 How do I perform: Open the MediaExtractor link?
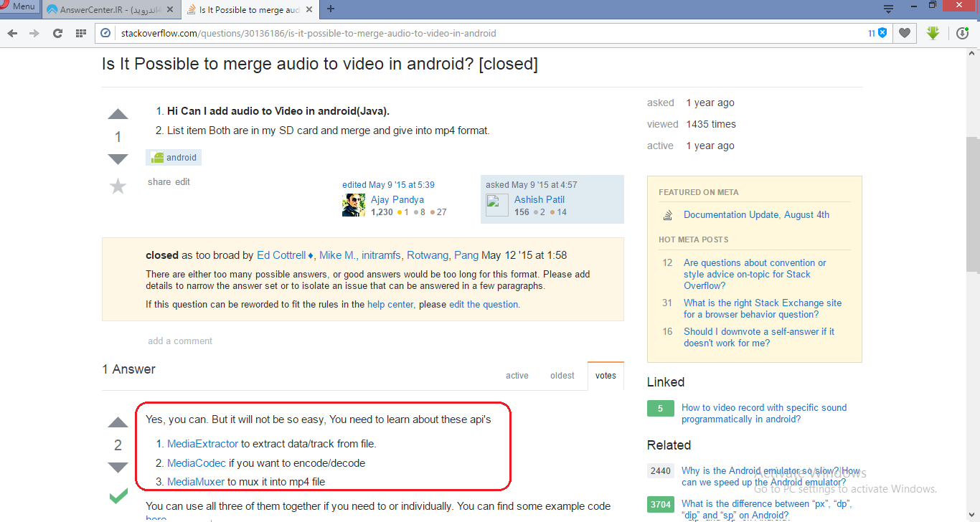click(x=202, y=444)
